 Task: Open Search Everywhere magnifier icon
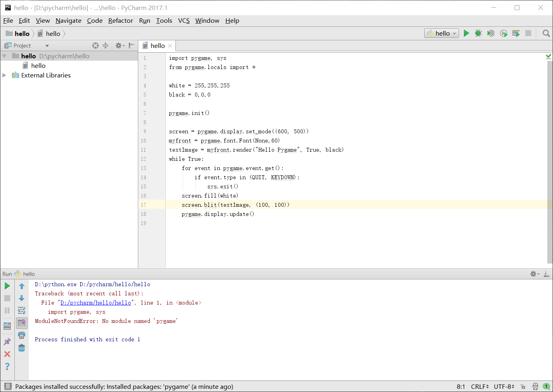[546, 34]
